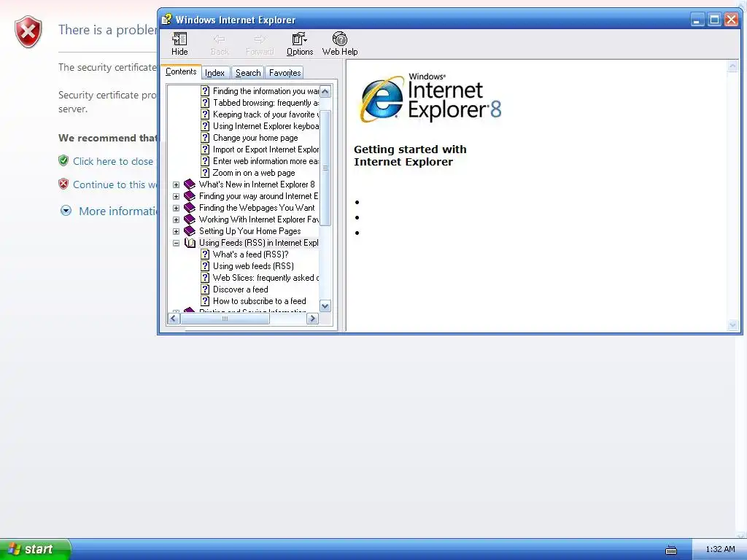Click topic icon for How to subscribe to a feed
Screen dimensions: 747x560
tap(205, 301)
